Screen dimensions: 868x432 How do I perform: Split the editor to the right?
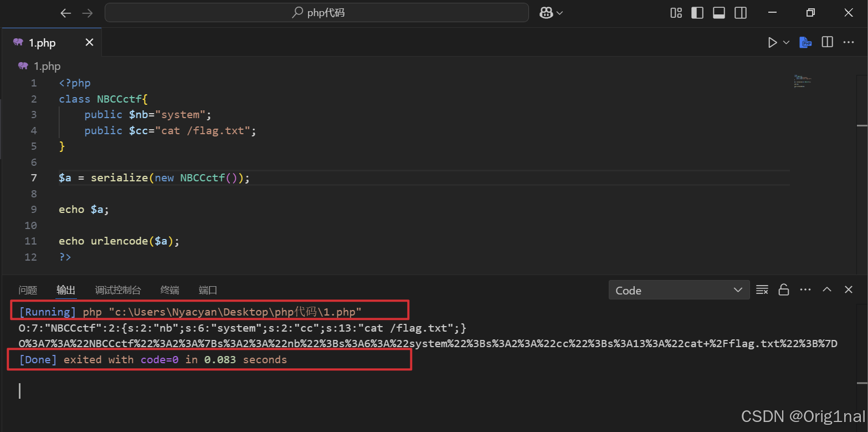coord(828,42)
